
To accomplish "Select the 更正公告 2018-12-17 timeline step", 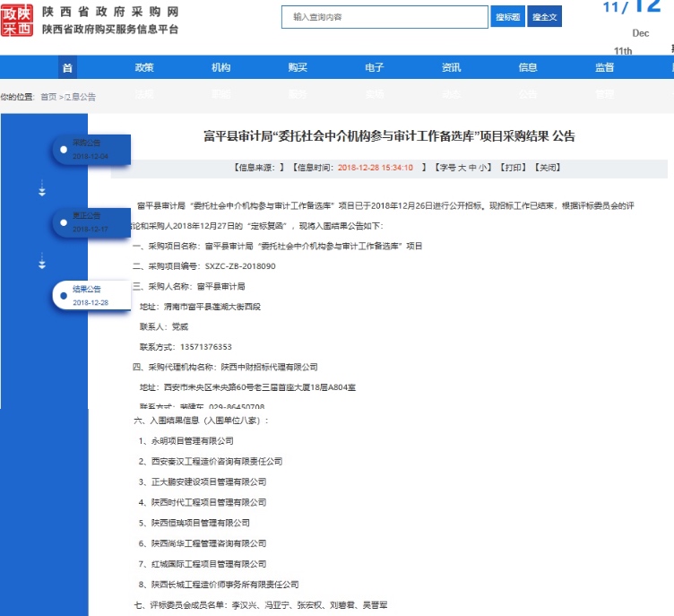I will pyautogui.click(x=91, y=222).
